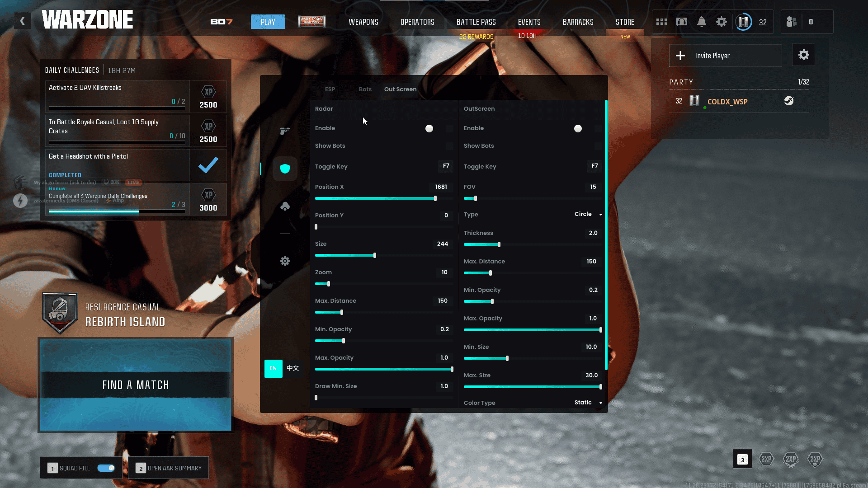Click the Steam icon next to COLDX_WSP
The height and width of the screenshot is (488, 868).
point(789,101)
